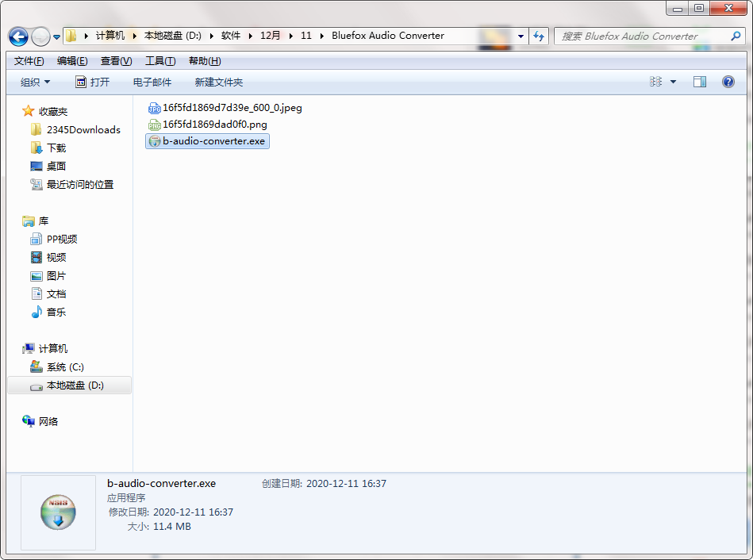Viewport: 753px width, 560px height.
Task: Click the folder icon in address bar
Action: pyautogui.click(x=71, y=36)
